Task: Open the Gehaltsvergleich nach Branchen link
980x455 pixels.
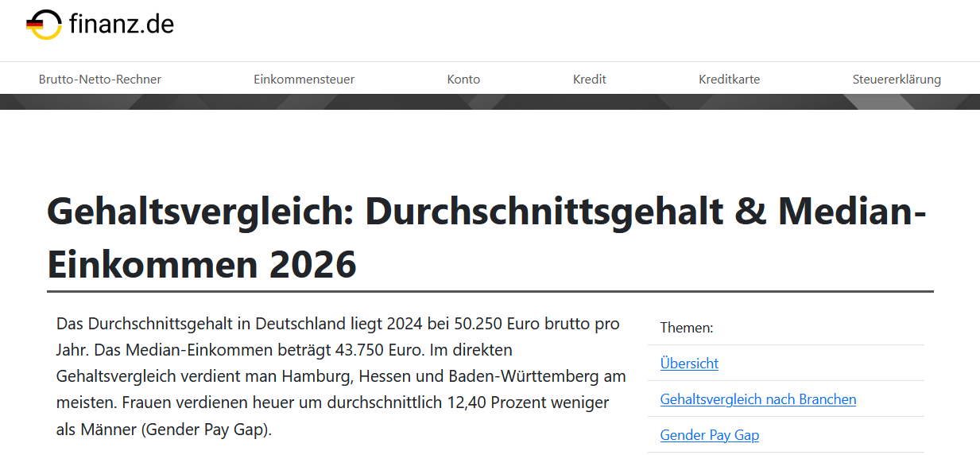Action: [758, 399]
